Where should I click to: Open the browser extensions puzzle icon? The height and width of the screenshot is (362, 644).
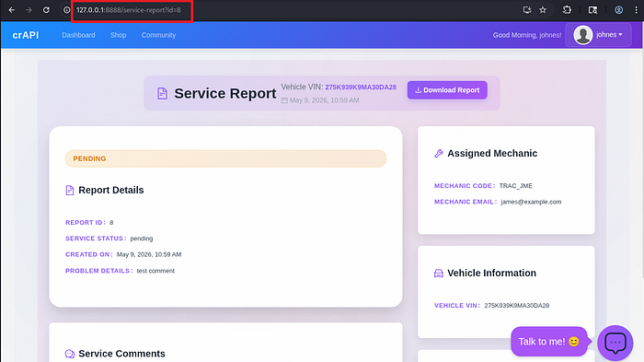pos(567,10)
